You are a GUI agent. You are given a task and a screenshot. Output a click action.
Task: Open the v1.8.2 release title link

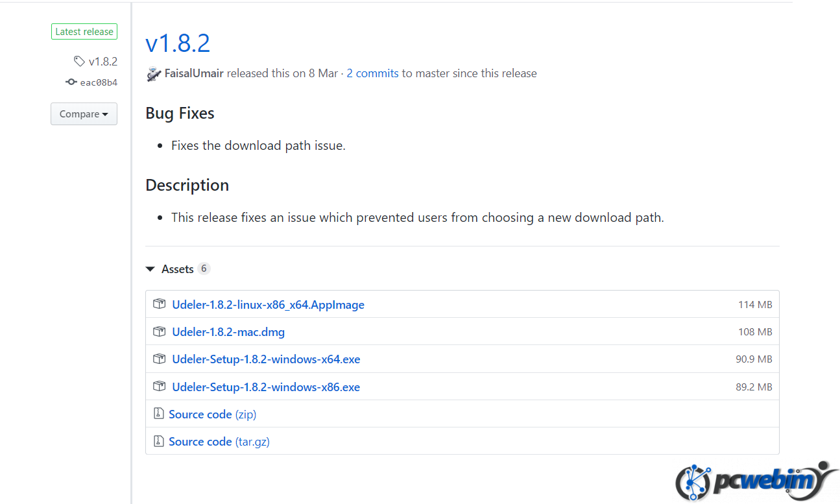(178, 43)
